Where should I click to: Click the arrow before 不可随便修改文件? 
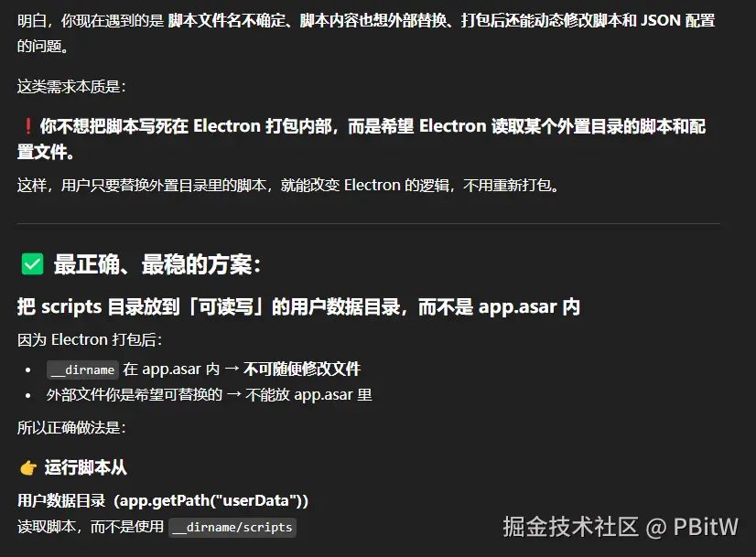coord(232,370)
